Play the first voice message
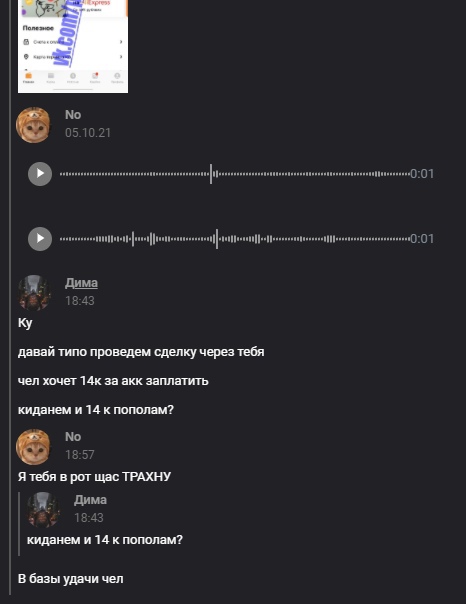 (40, 174)
